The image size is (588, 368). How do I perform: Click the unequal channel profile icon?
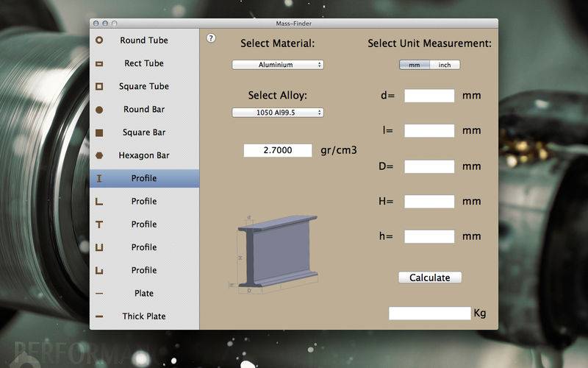pyautogui.click(x=99, y=270)
